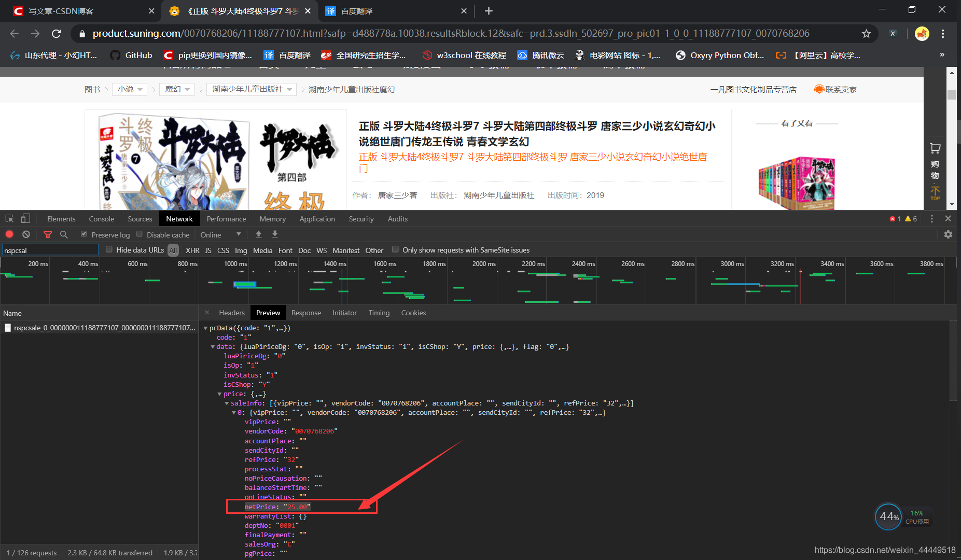Select the nspcsale request row

(x=100, y=328)
